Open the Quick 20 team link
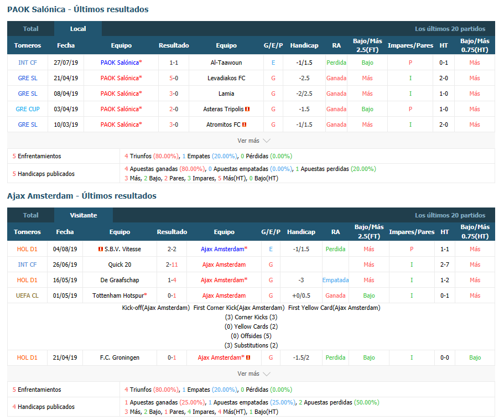 pyautogui.click(x=119, y=265)
